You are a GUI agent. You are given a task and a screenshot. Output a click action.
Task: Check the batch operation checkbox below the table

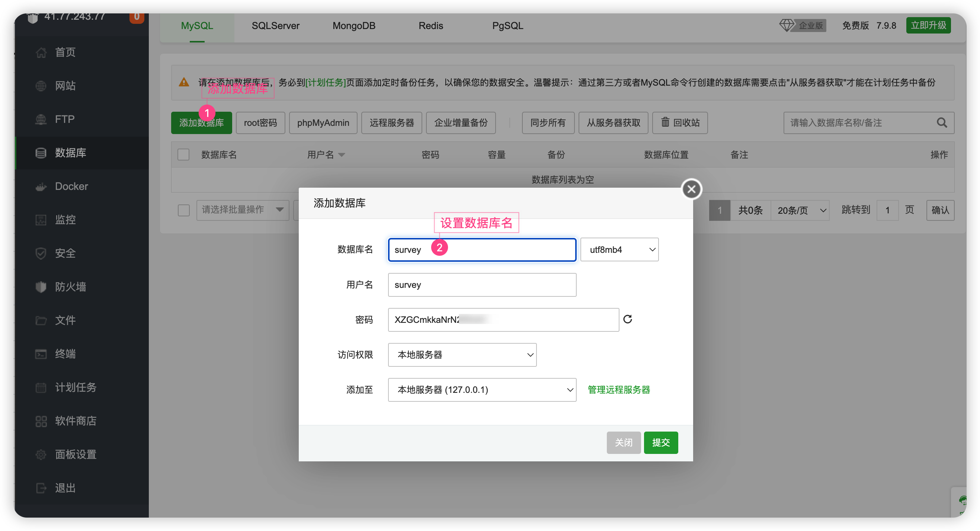(183, 210)
